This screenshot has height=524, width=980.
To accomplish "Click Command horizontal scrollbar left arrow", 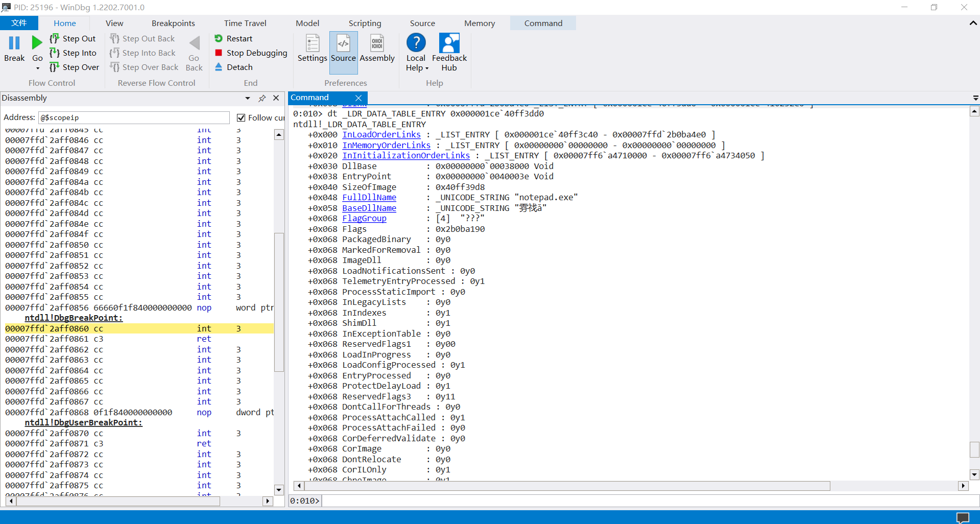I will click(299, 486).
